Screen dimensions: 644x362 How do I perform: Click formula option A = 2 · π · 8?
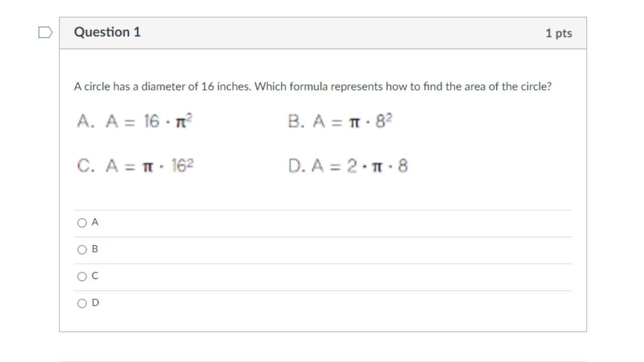point(348,165)
